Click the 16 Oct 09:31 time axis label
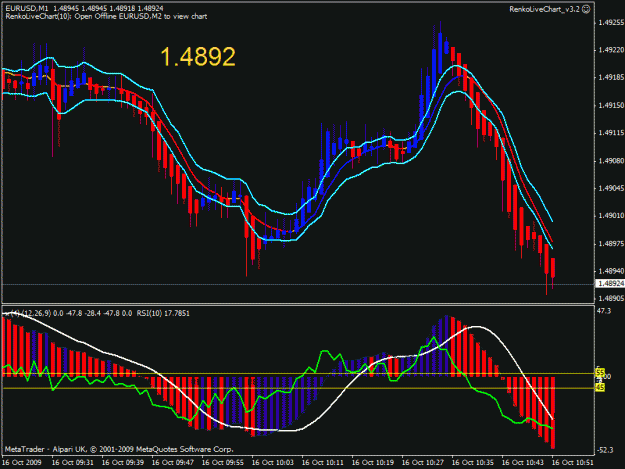This screenshot has width=625, height=469. [73, 462]
